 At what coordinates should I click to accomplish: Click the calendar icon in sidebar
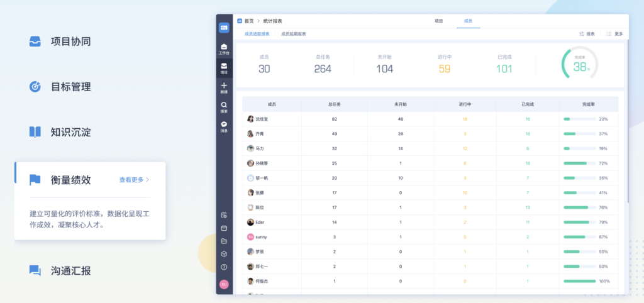(224, 228)
